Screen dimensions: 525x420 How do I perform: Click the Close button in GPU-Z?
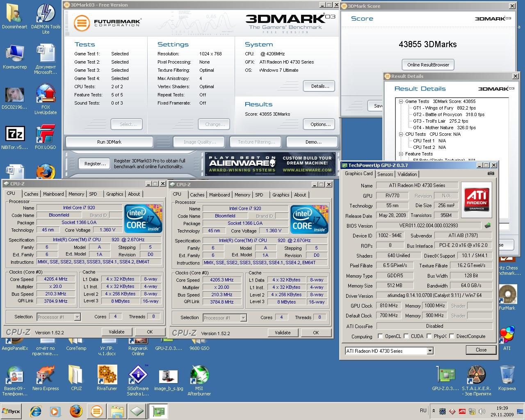(481, 350)
